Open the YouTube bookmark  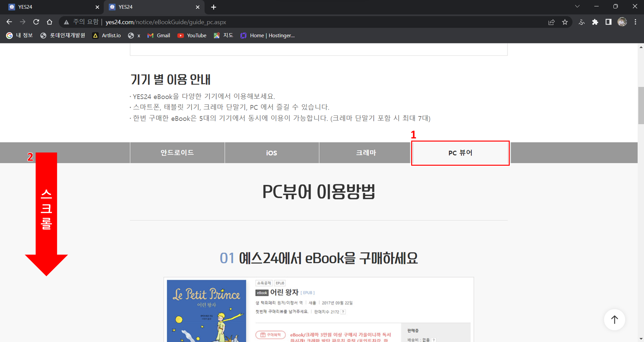tap(192, 35)
